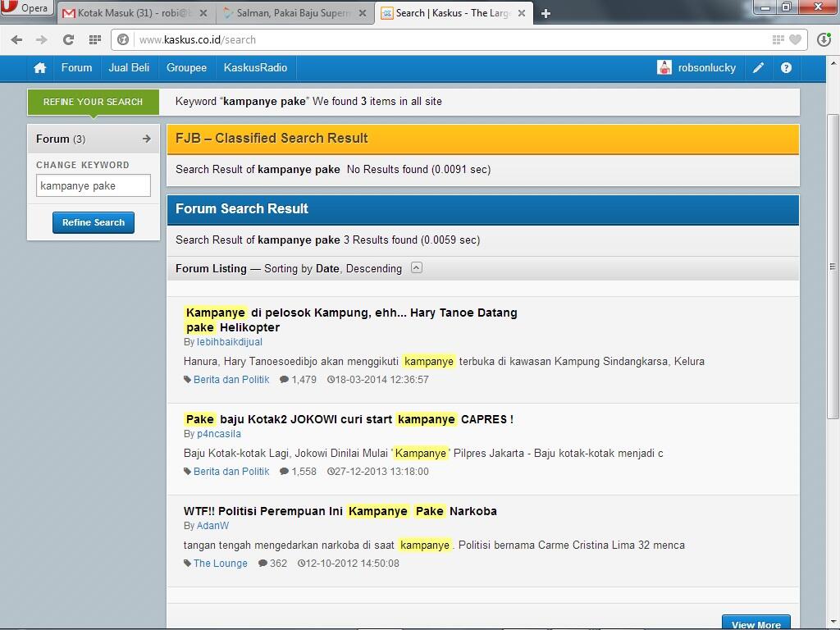This screenshot has height=630, width=840.
Task: Open robsonlucky user profile
Action: 706,68
